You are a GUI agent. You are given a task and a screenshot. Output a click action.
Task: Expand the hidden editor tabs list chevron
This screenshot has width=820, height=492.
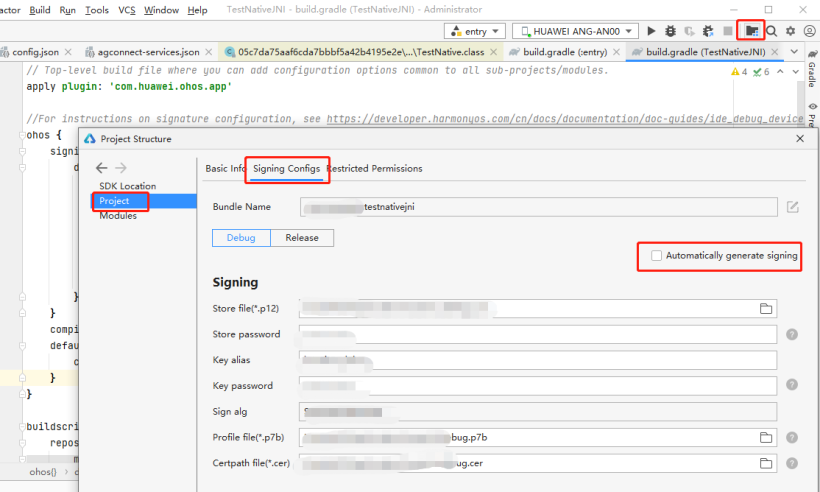tap(793, 51)
